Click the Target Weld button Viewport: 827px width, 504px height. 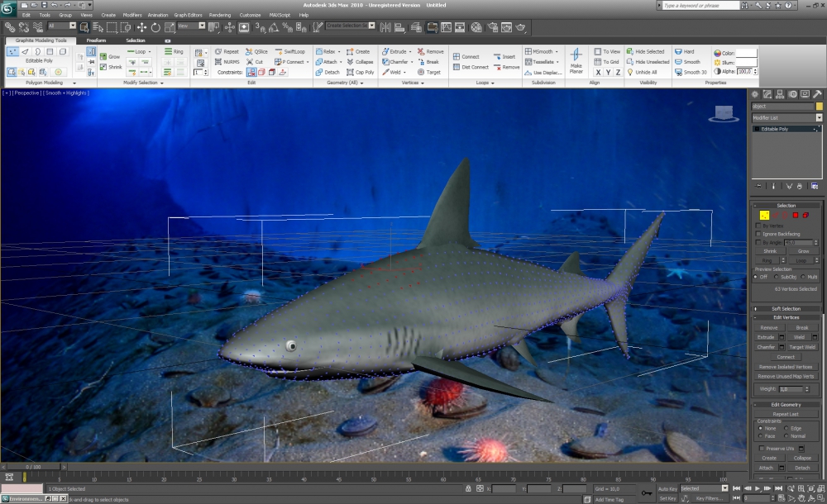801,347
